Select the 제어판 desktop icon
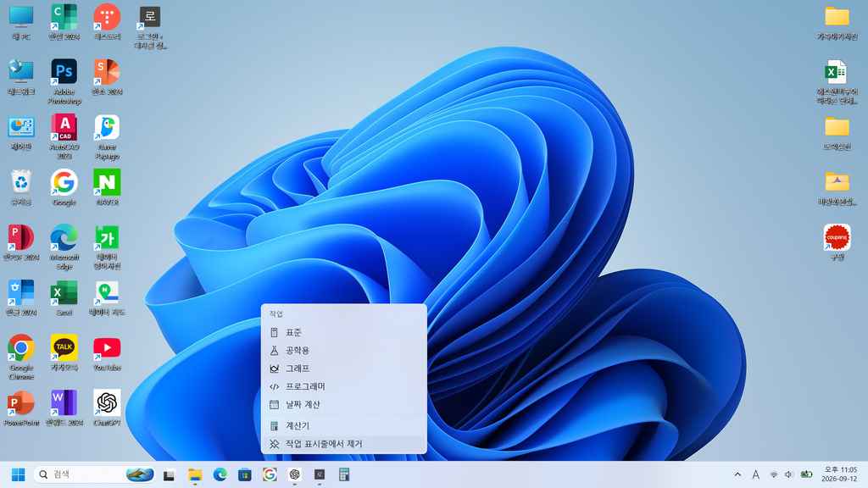The image size is (868, 488). 21,133
